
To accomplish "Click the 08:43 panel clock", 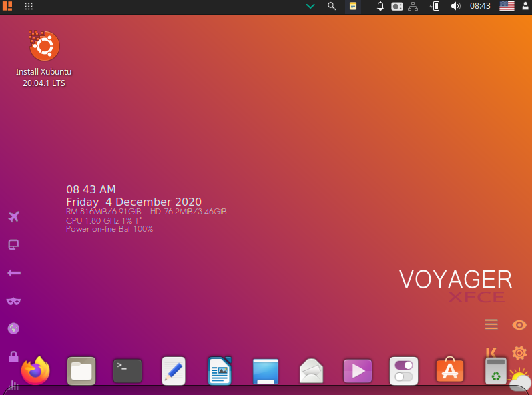I will point(480,6).
